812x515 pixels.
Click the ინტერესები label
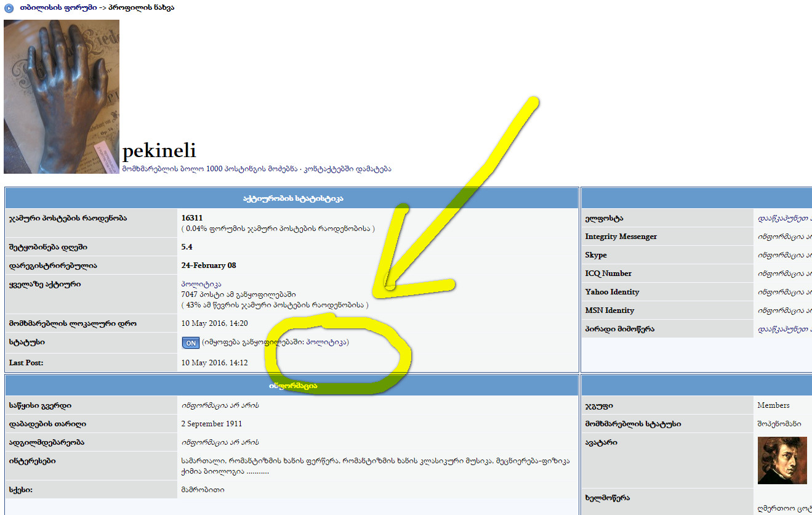click(x=32, y=461)
